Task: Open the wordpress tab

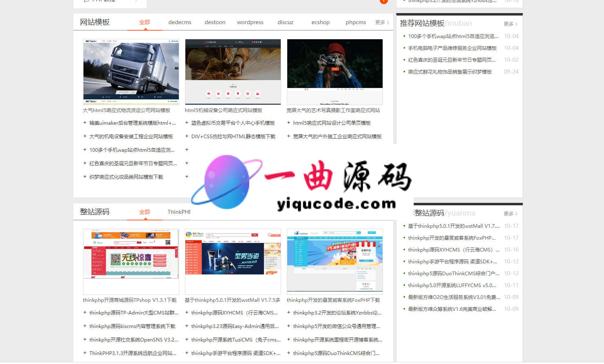Action: [250, 22]
